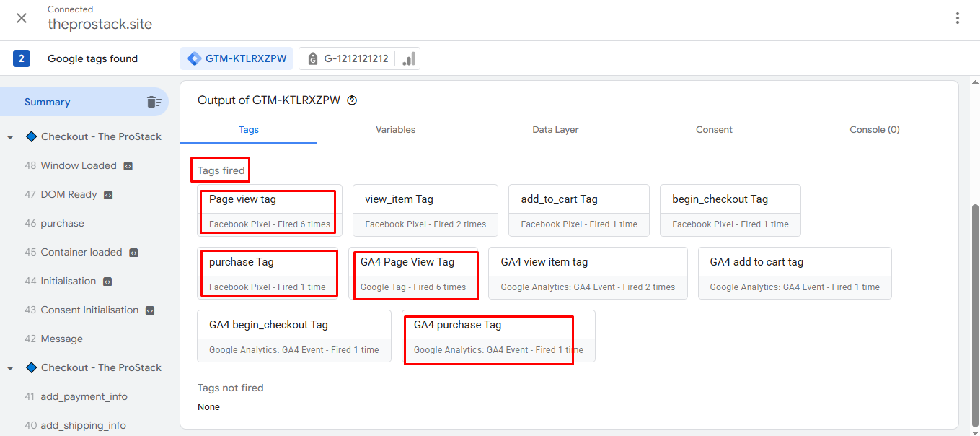Select the diamond icon beside Checkout - The ProStack

[x=30, y=136]
